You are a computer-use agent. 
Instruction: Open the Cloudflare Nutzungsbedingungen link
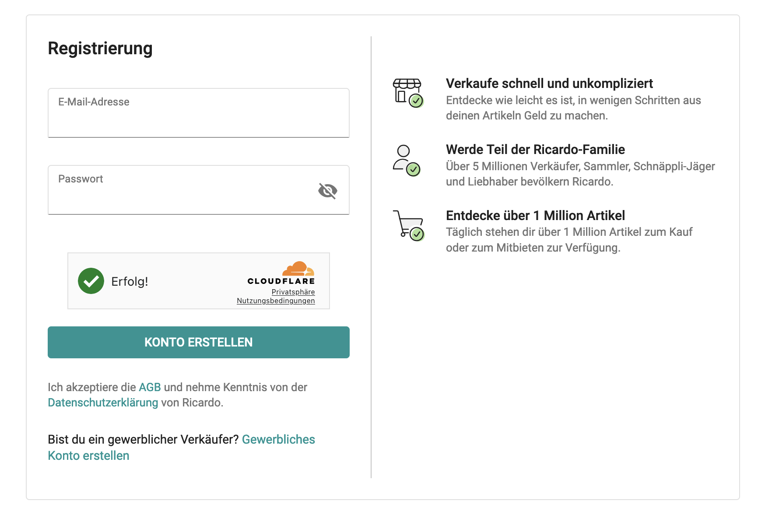[x=276, y=301]
